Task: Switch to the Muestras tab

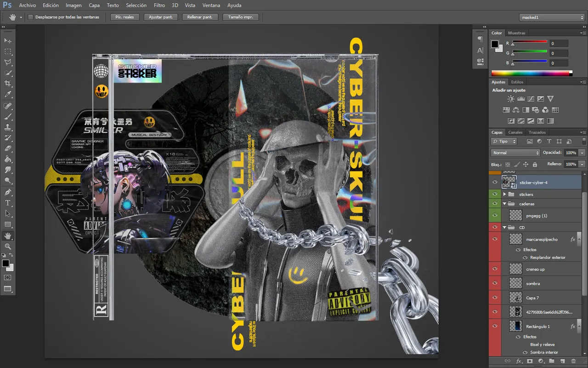Action: click(516, 33)
